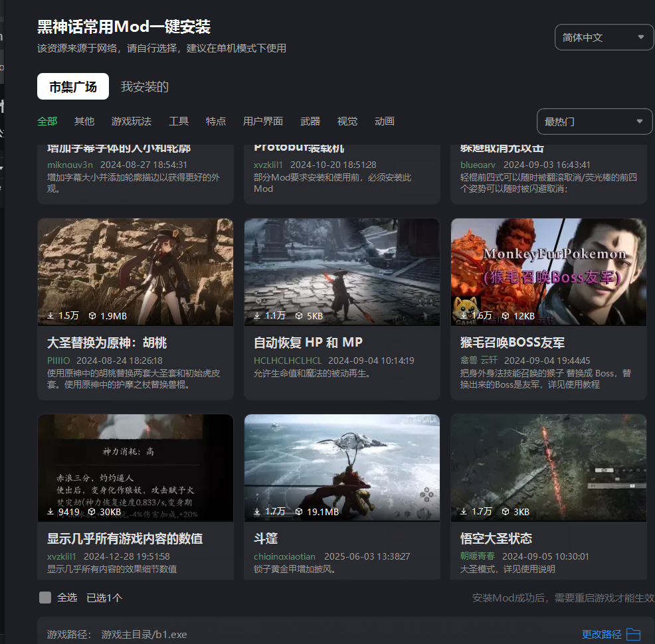The height and width of the screenshot is (644, 655).
Task: Open the 简体中文 language dropdown
Action: 604,37
